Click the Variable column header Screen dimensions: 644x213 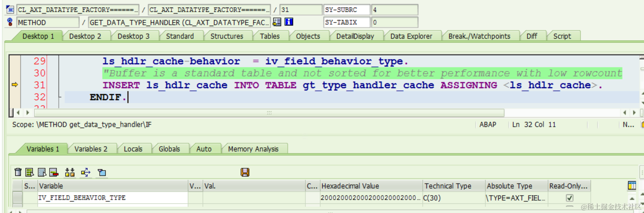113,186
